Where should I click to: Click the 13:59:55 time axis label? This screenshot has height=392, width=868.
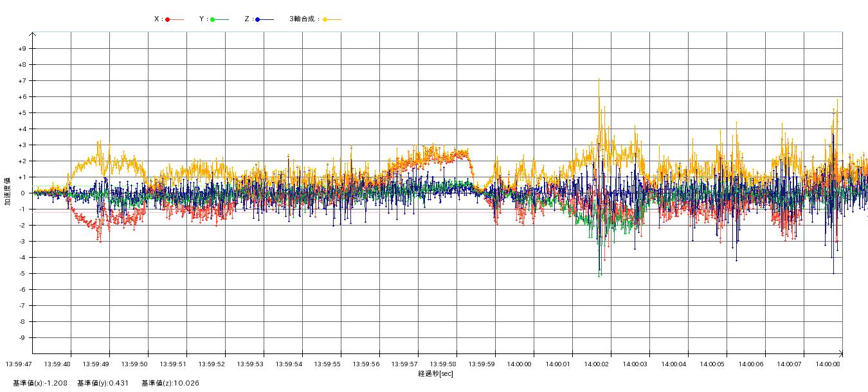[x=327, y=364]
